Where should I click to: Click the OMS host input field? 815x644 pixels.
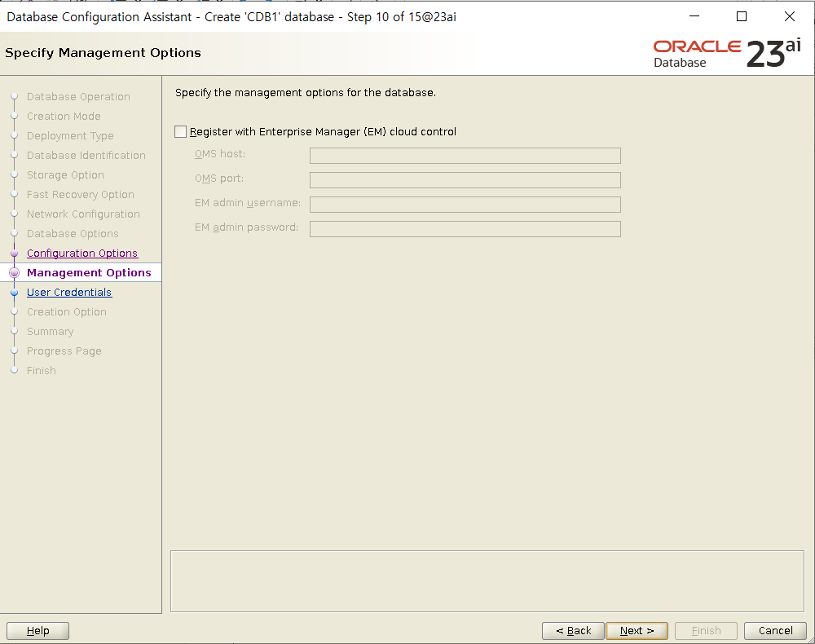[465, 156]
